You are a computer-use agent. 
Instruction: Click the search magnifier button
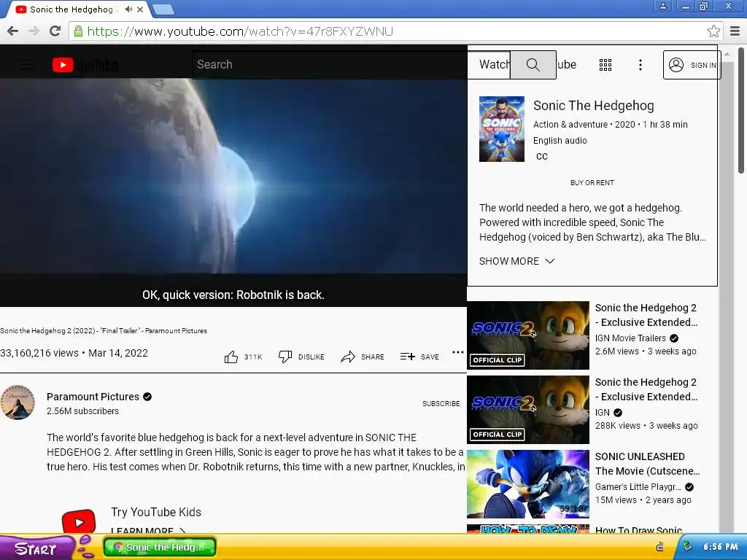point(533,65)
